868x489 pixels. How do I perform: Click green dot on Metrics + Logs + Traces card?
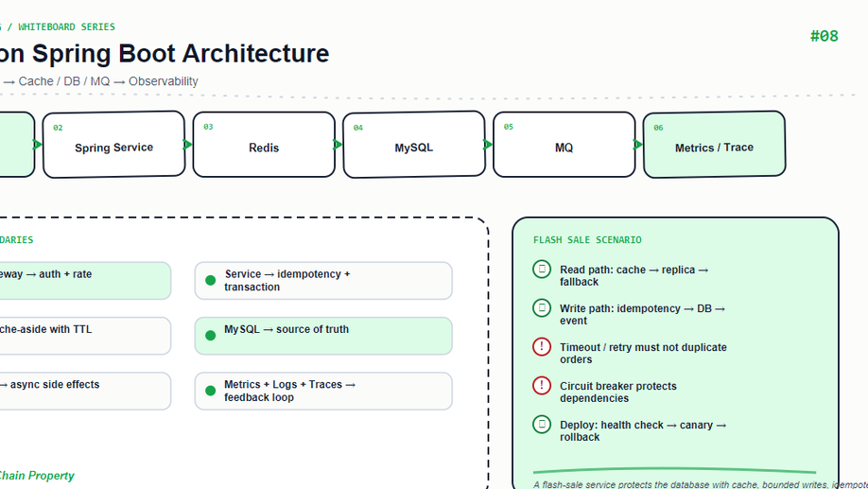(210, 391)
